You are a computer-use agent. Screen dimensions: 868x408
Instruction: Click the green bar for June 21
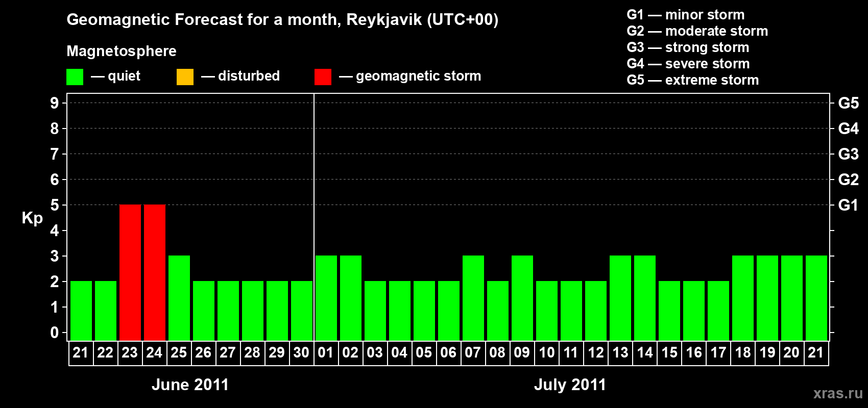(x=81, y=311)
